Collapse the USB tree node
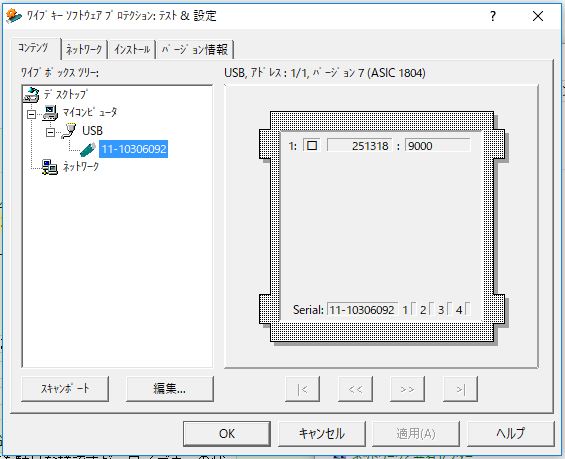Image resolution: width=565 pixels, height=459 pixels. coord(50,132)
